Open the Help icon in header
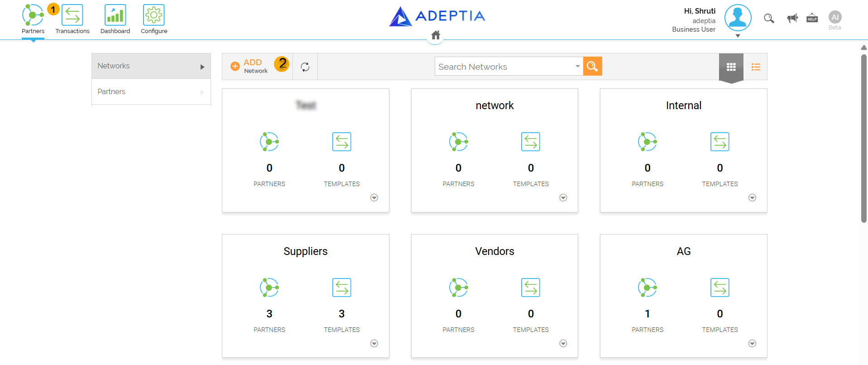868x365 pixels. (x=812, y=18)
